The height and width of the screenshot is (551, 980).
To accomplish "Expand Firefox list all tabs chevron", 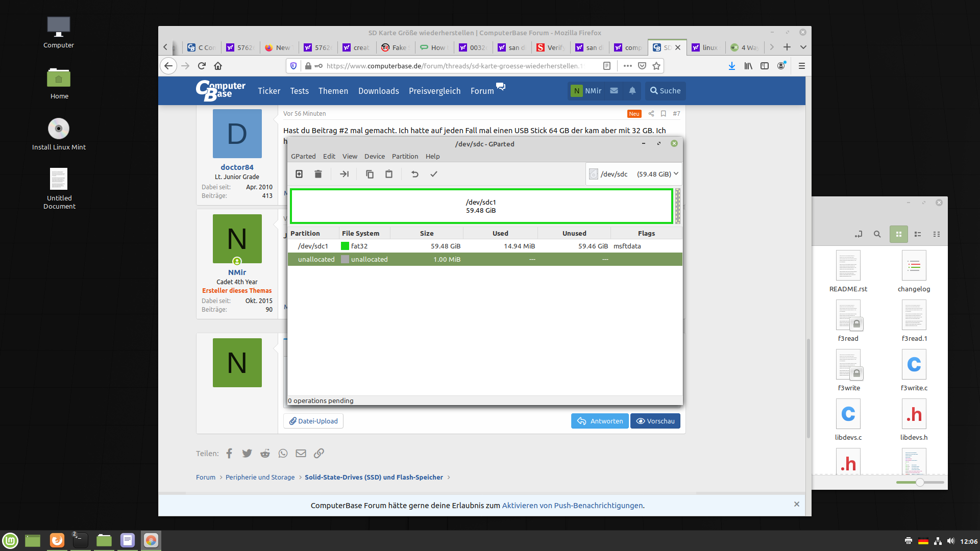I will (x=803, y=47).
